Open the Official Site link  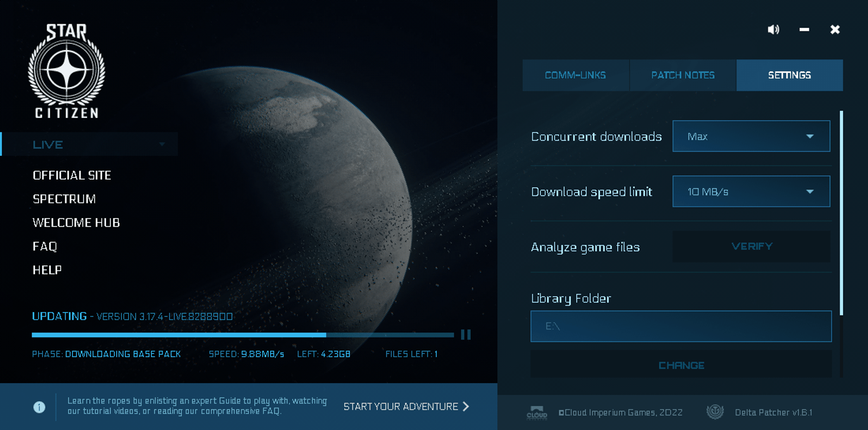[x=72, y=176]
